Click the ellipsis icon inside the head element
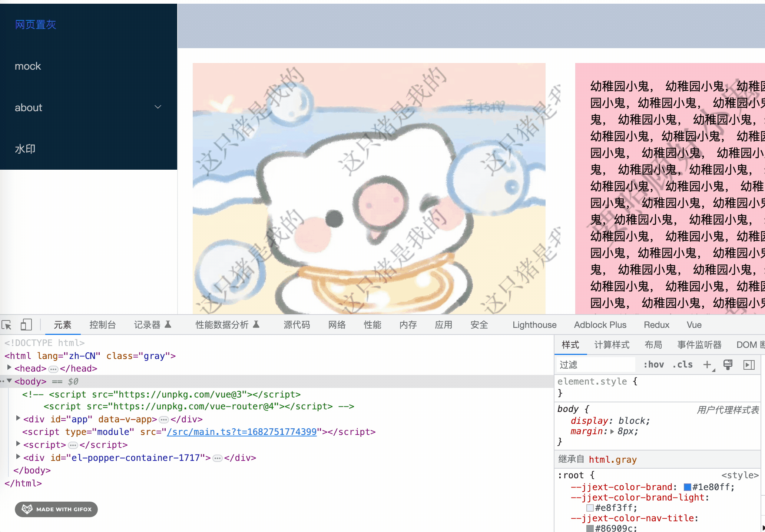This screenshot has width=765, height=532. (x=53, y=369)
